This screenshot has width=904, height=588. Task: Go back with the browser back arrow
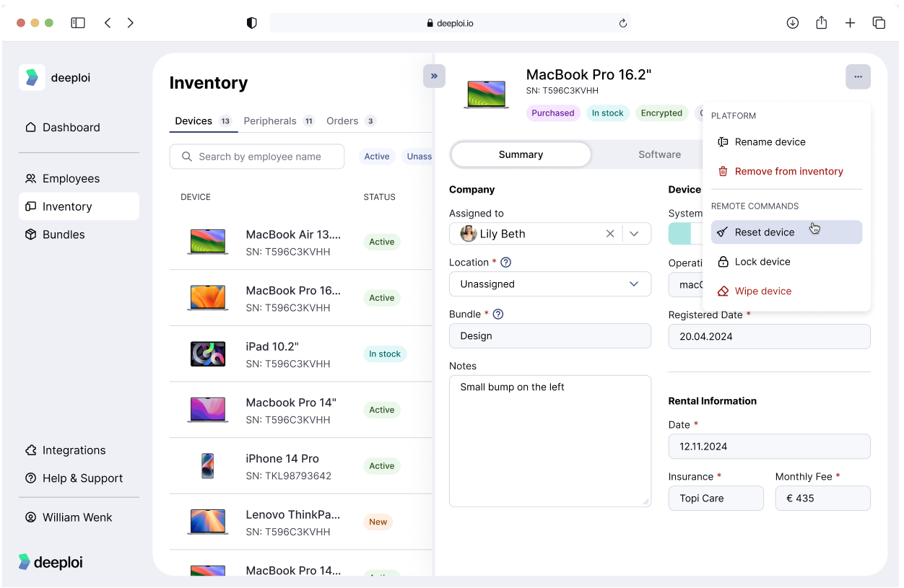[x=108, y=23]
